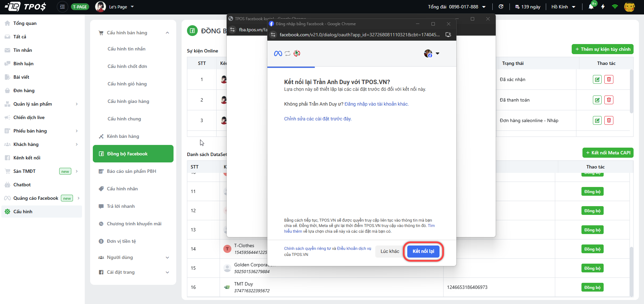Click Đồng bộ for TMT Duy row 16

[592, 287]
